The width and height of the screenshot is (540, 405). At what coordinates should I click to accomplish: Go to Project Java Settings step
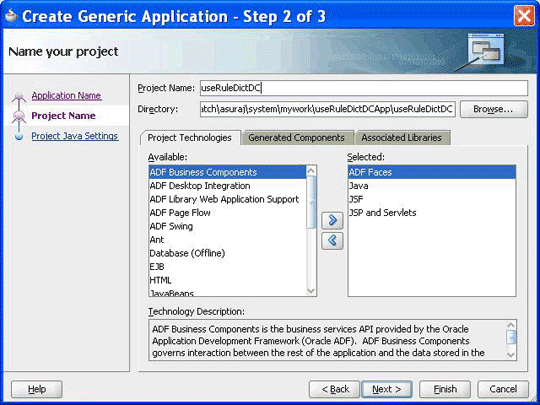pos(75,136)
